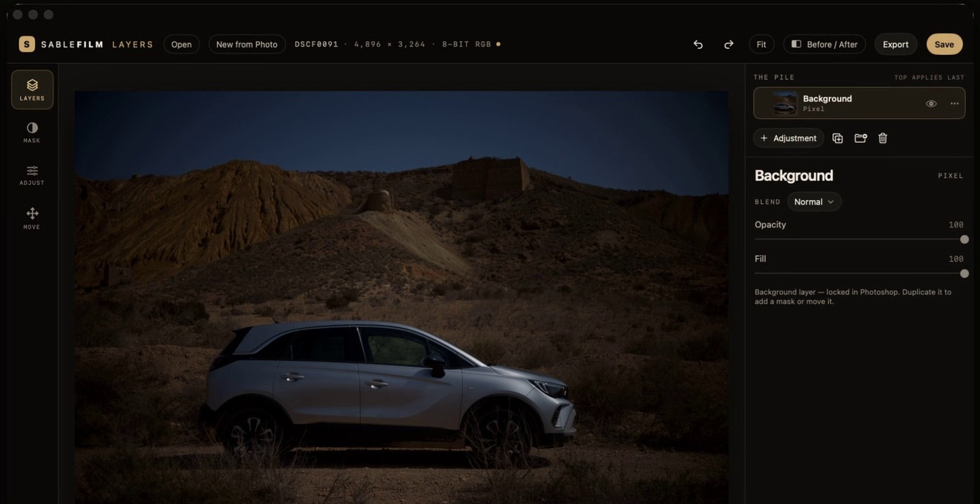Click the Opacity slider handle

964,239
